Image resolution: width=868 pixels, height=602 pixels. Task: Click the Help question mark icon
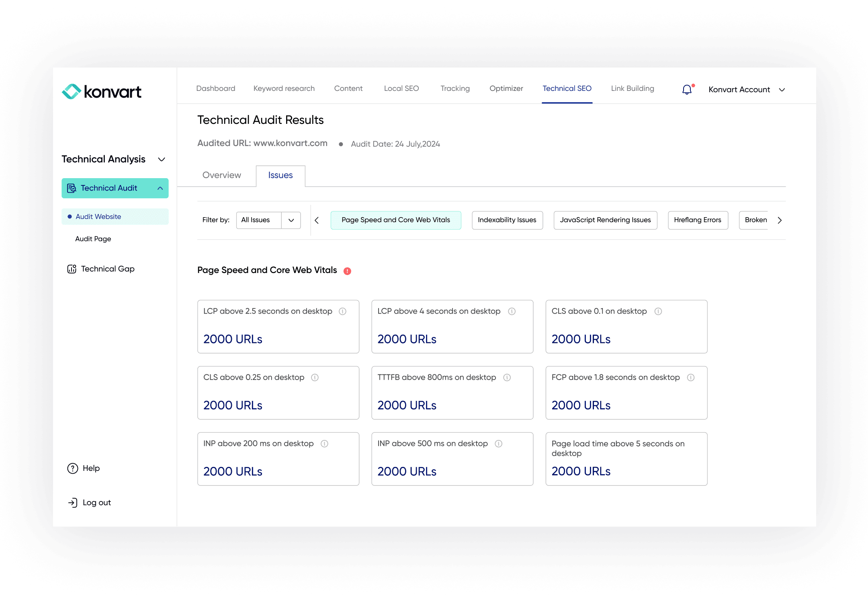point(72,468)
